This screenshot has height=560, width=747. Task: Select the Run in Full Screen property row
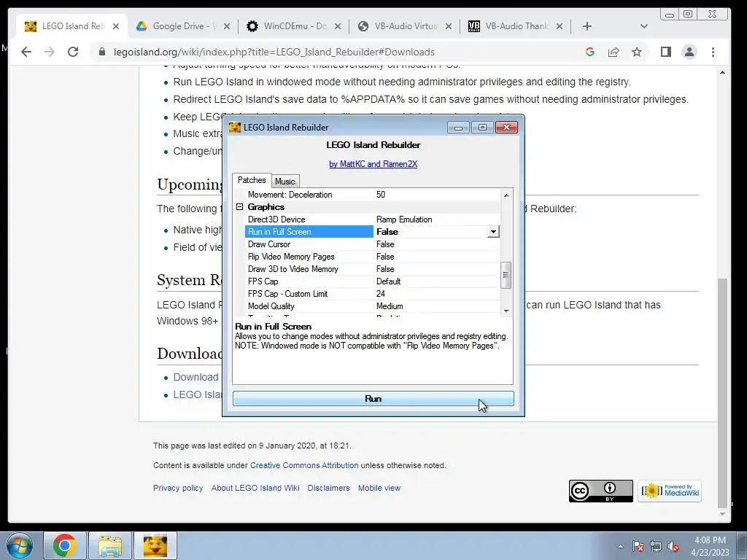point(372,232)
